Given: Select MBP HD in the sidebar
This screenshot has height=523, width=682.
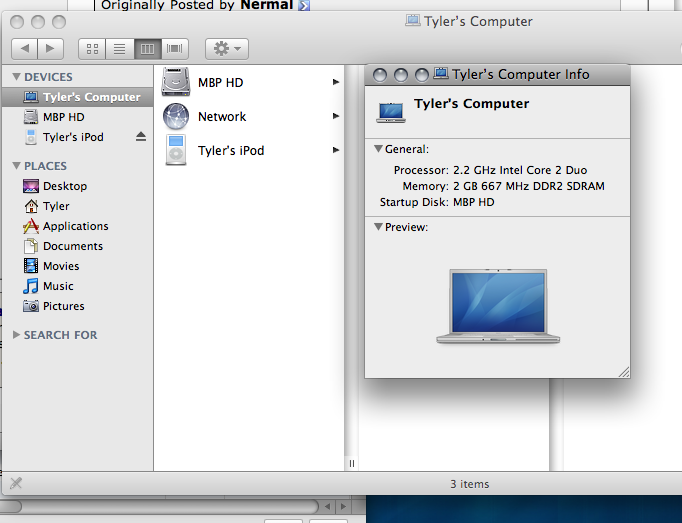Looking at the screenshot, I should (x=77, y=117).
